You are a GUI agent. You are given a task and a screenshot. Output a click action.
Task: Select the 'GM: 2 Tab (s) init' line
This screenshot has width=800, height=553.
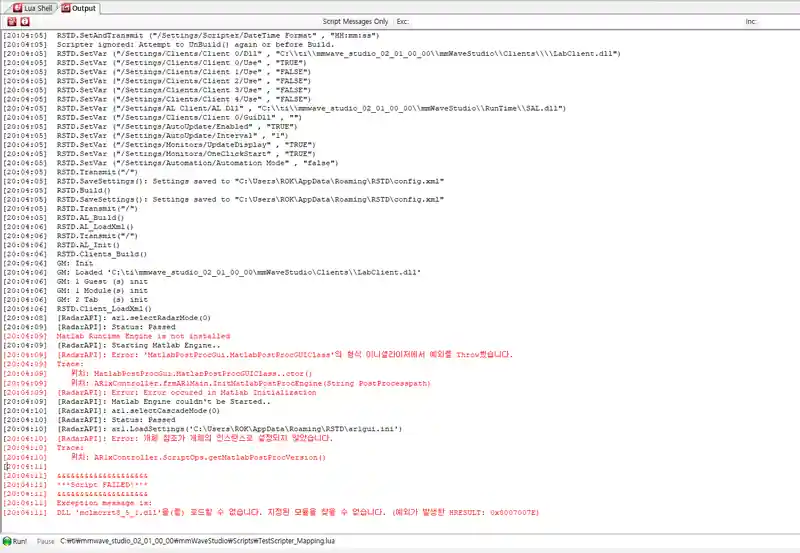point(76,300)
